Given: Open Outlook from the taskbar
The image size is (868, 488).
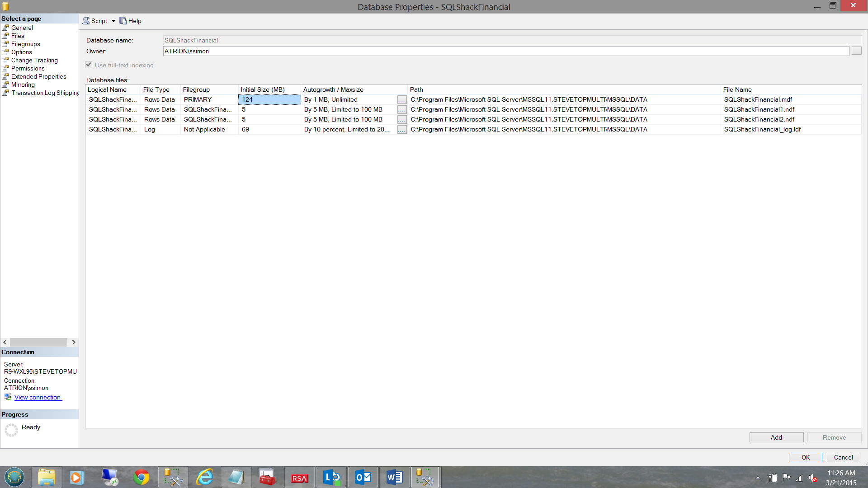Looking at the screenshot, I should 363,477.
